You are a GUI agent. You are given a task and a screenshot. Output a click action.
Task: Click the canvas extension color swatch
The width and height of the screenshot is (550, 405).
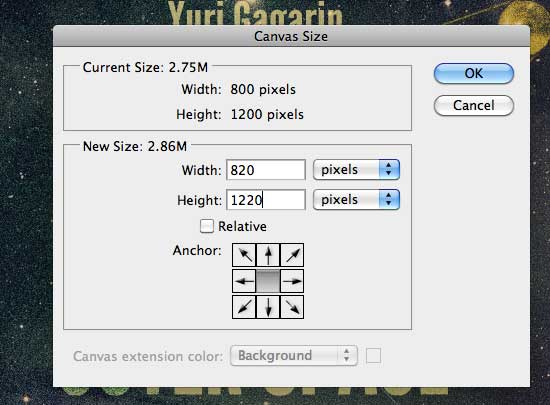coord(373,356)
